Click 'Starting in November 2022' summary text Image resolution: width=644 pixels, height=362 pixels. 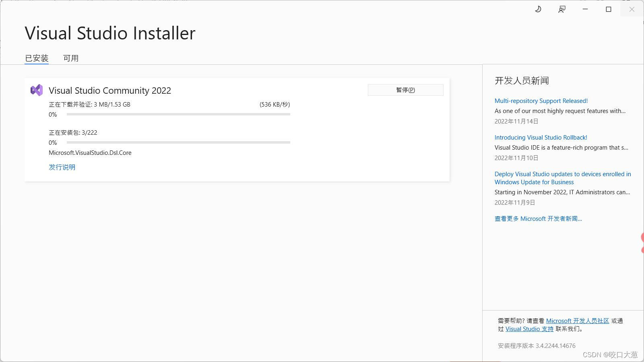tap(562, 192)
